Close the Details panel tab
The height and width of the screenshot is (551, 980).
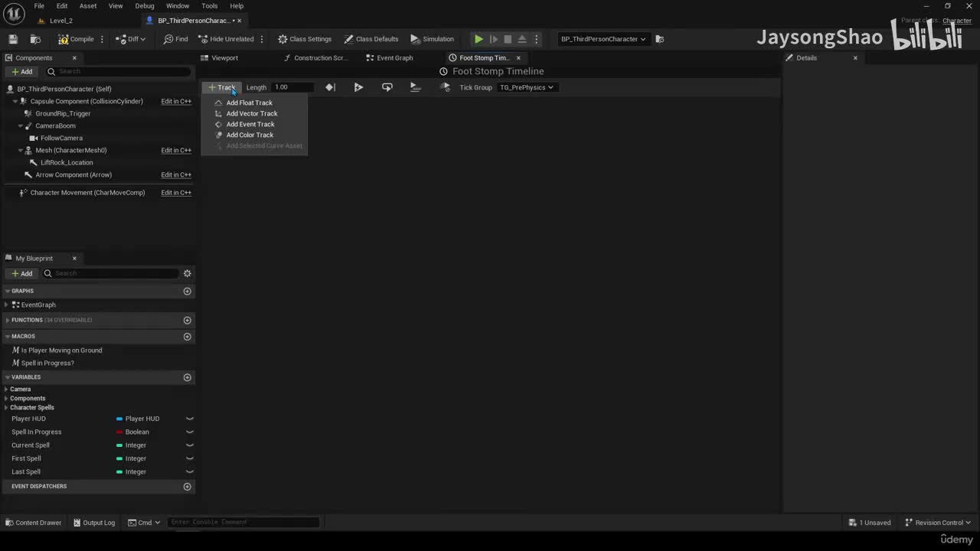855,58
